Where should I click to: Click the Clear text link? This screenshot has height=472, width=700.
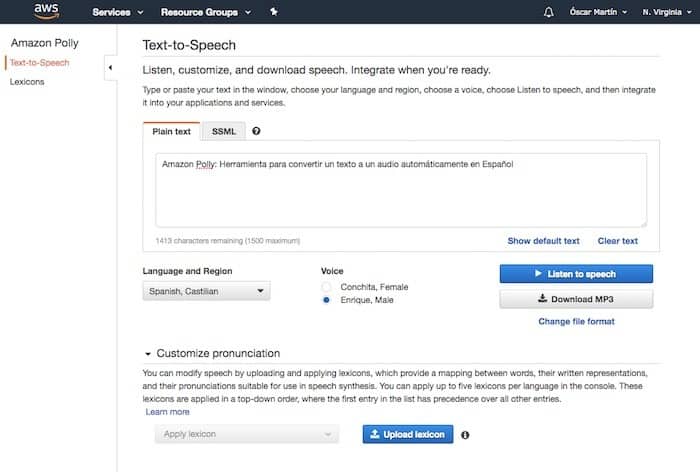coord(618,241)
